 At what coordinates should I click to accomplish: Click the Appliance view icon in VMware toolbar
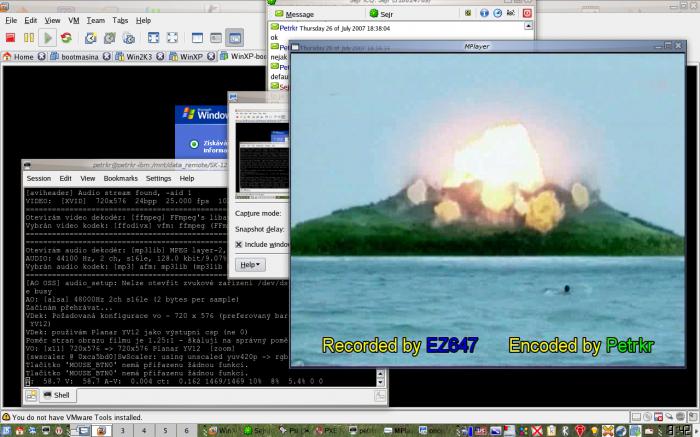pyautogui.click(x=216, y=38)
